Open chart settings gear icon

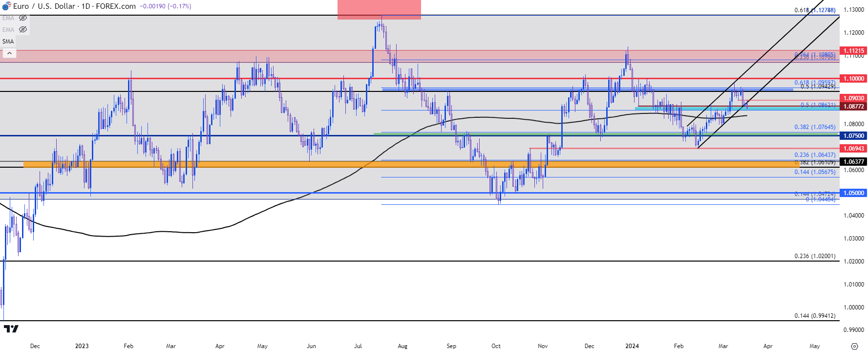point(854,346)
